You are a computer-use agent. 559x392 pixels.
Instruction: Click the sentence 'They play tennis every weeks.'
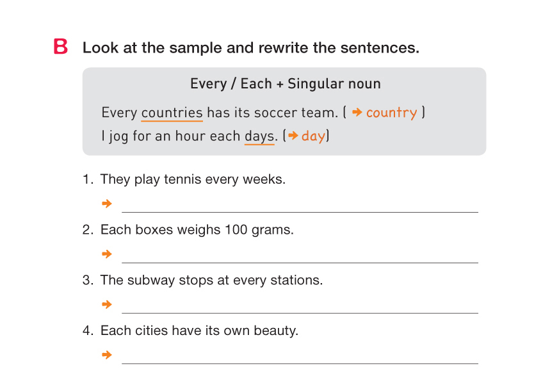[193, 179]
